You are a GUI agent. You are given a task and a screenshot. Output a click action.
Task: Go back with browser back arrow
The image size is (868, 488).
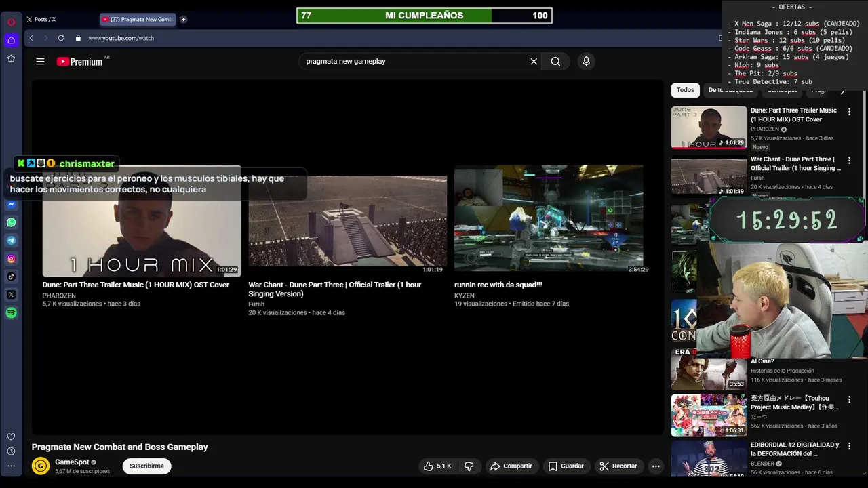(x=31, y=38)
